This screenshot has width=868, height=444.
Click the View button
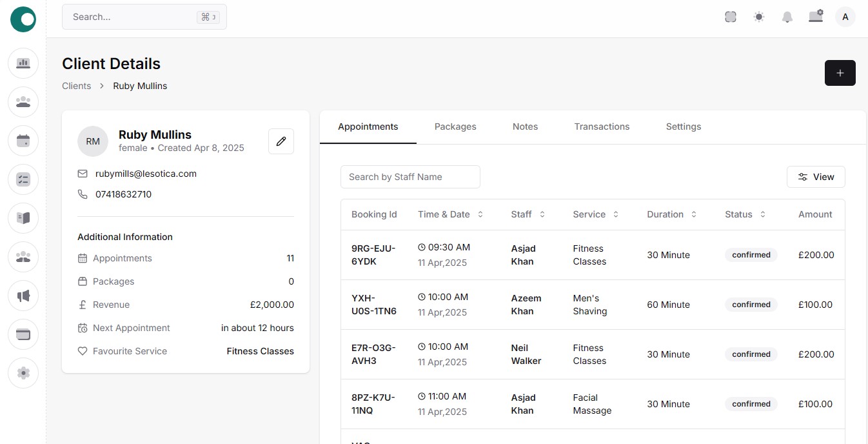[816, 177]
